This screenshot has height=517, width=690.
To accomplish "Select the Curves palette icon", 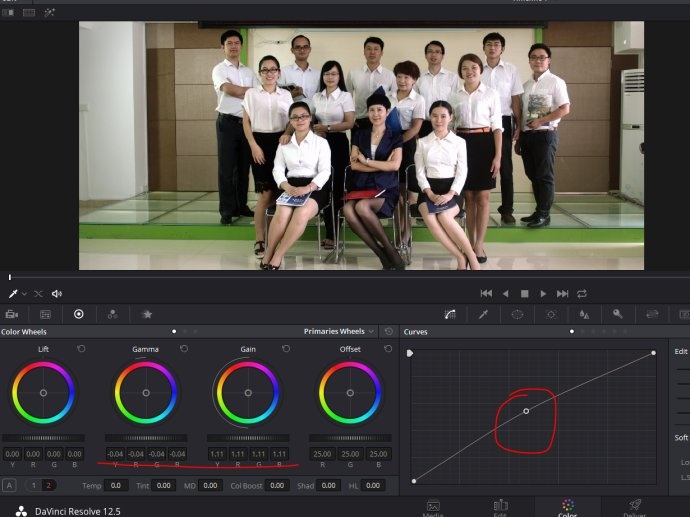I will point(450,314).
